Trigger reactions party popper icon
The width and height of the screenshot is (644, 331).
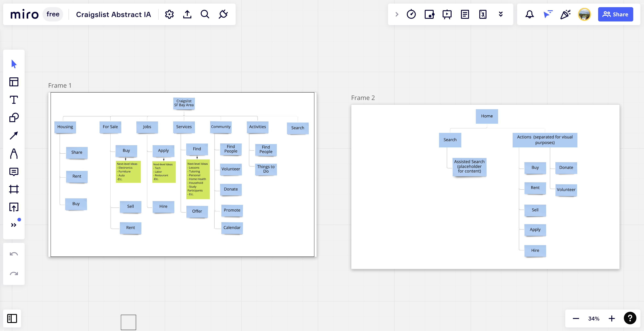coord(565,14)
